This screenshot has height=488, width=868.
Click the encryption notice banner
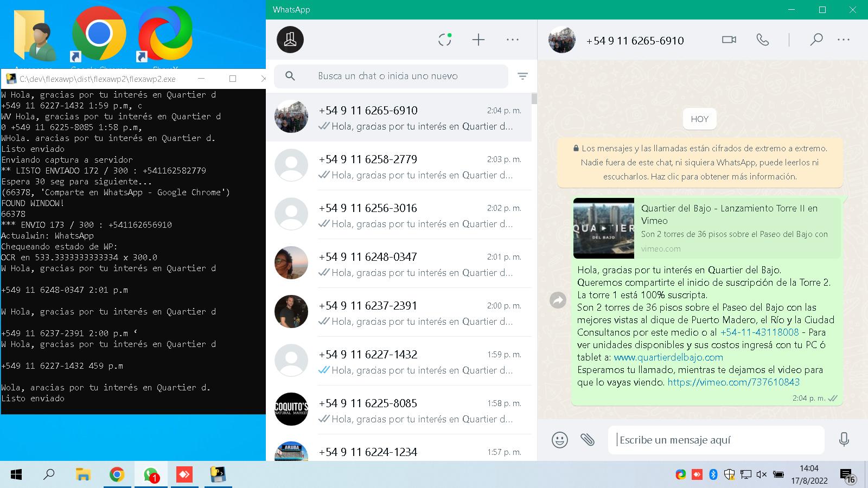point(700,162)
